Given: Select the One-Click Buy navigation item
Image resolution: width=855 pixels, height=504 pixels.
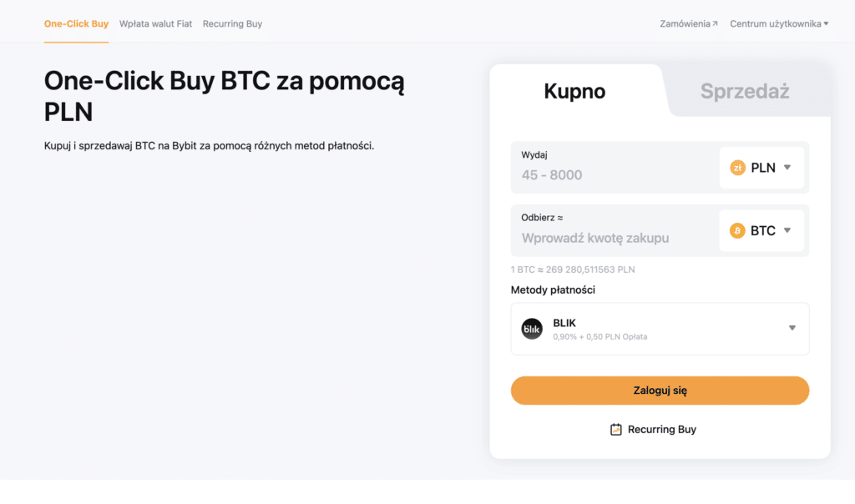Looking at the screenshot, I should (x=76, y=23).
